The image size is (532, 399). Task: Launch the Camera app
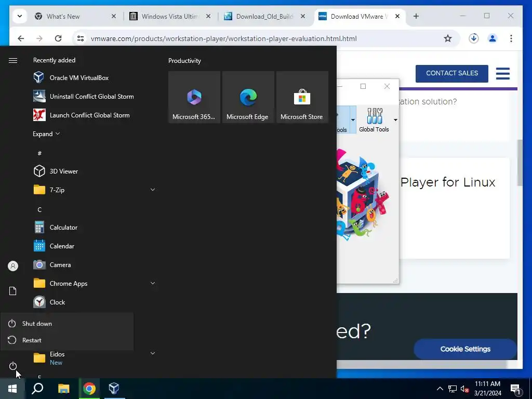point(52,264)
